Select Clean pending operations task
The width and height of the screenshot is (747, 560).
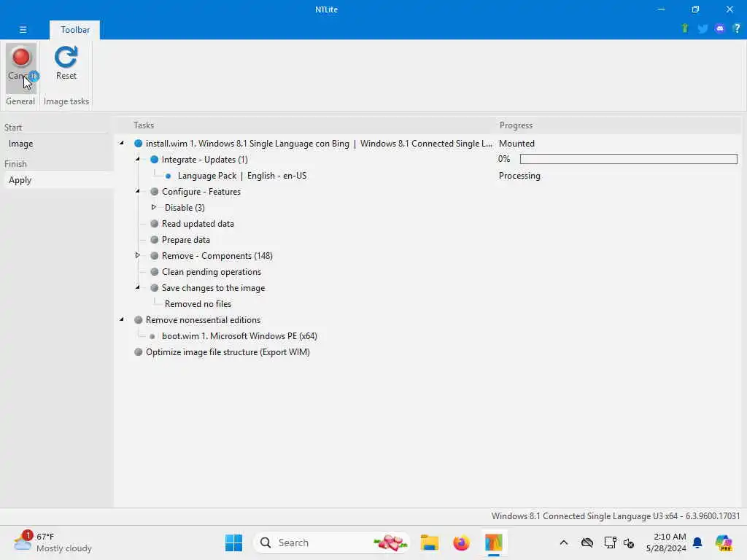pos(212,272)
